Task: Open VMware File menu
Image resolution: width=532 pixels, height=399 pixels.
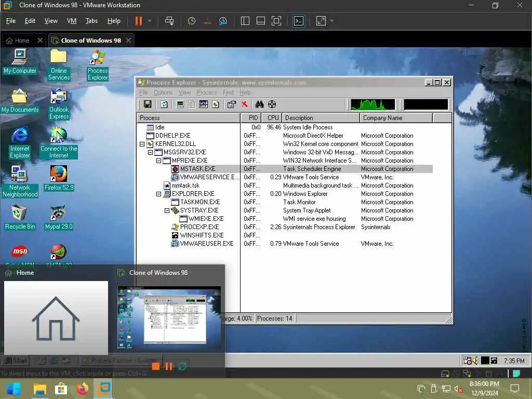Action: 11,21
